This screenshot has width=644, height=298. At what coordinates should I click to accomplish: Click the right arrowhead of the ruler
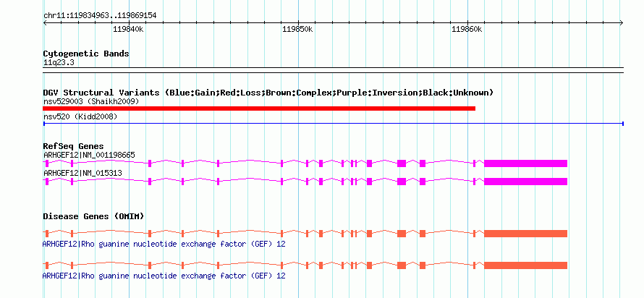tap(622, 23)
